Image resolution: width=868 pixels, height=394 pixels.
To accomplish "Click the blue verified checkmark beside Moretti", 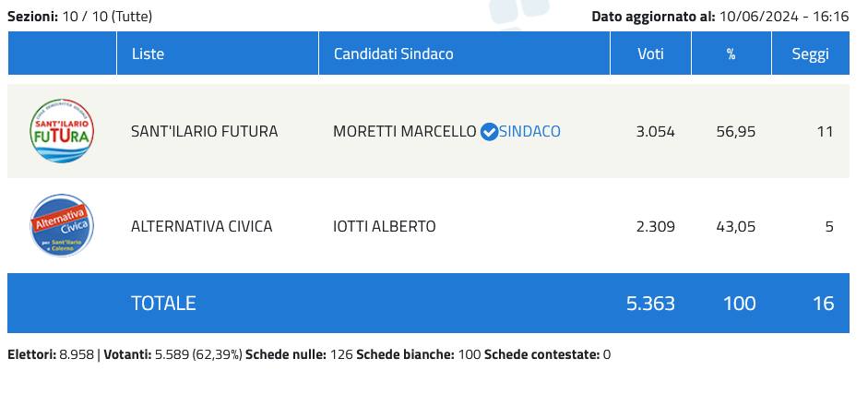I will 490,132.
